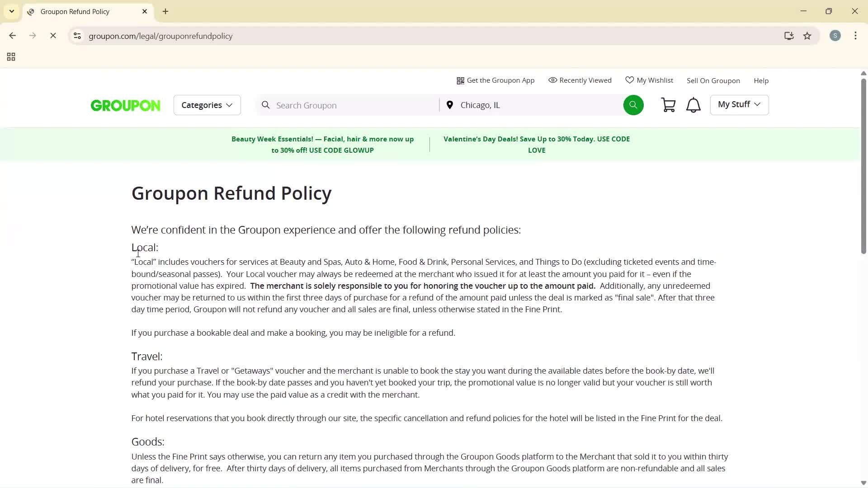Click the page scrollbar down arrow
This screenshot has height=488, width=868.
point(863,482)
